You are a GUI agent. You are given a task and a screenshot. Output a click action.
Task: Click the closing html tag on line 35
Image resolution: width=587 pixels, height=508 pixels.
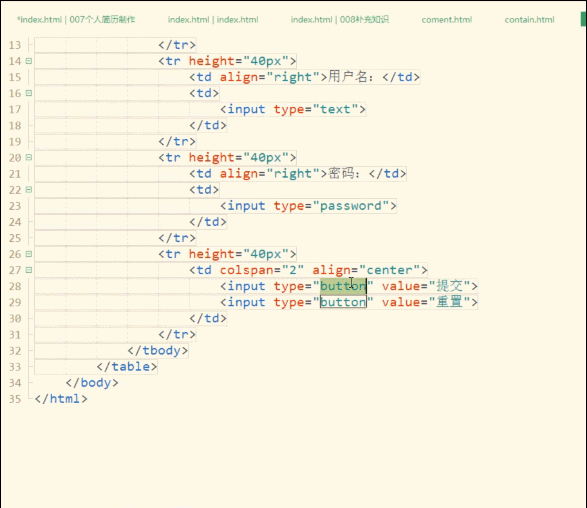click(x=61, y=399)
